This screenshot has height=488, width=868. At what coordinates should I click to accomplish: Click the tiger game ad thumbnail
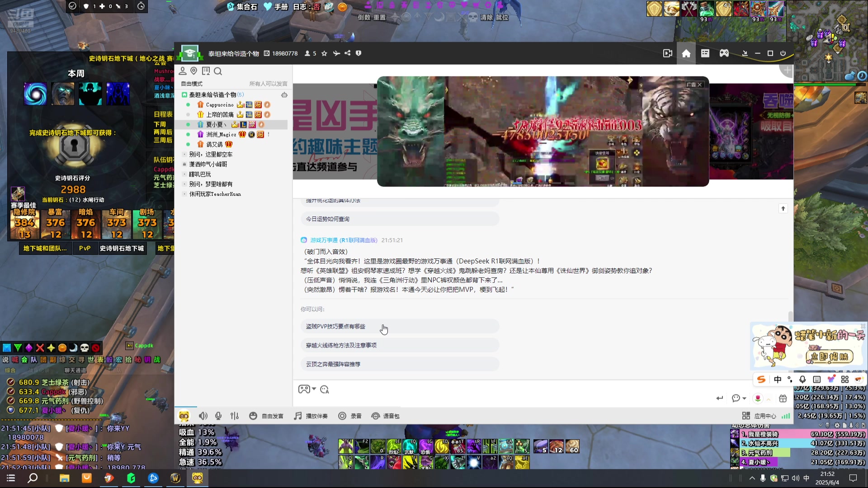tap(543, 131)
